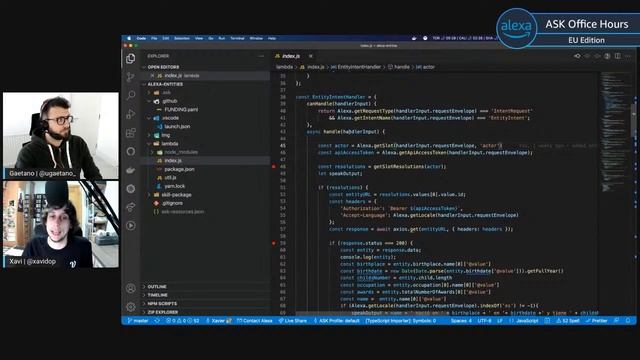Select the index.js editor tab

click(291, 56)
